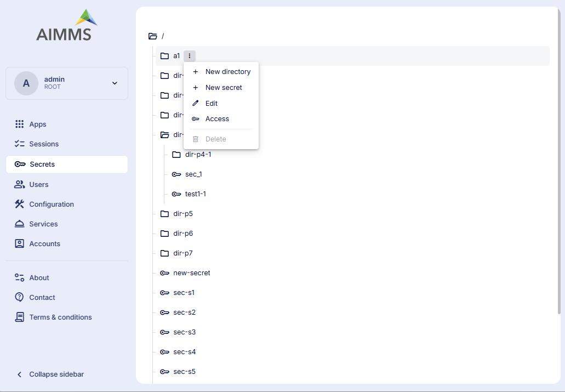The width and height of the screenshot is (565, 392).
Task: Click the admin avatar circle
Action: [26, 83]
